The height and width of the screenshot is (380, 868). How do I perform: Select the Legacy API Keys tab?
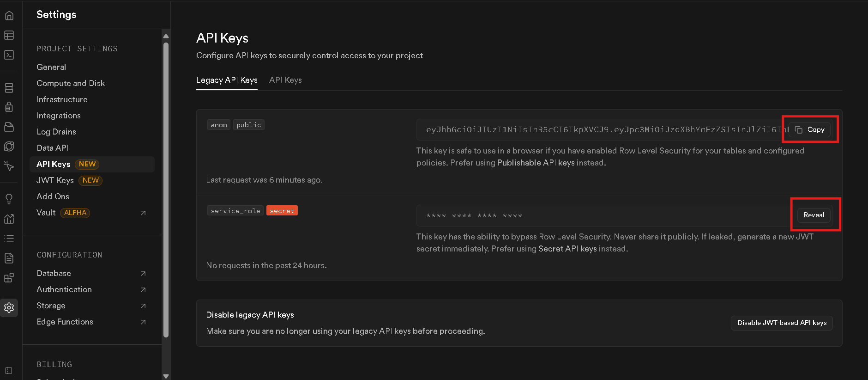tap(227, 80)
